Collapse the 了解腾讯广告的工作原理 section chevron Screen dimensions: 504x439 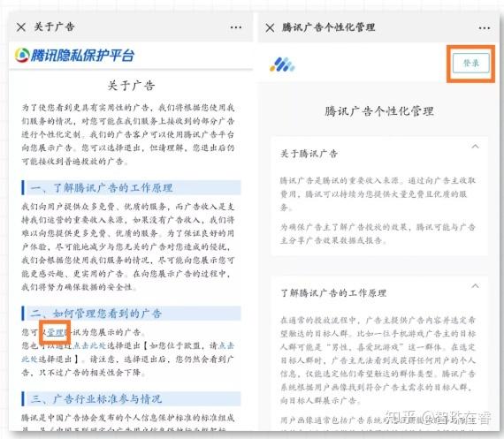[x=475, y=286]
